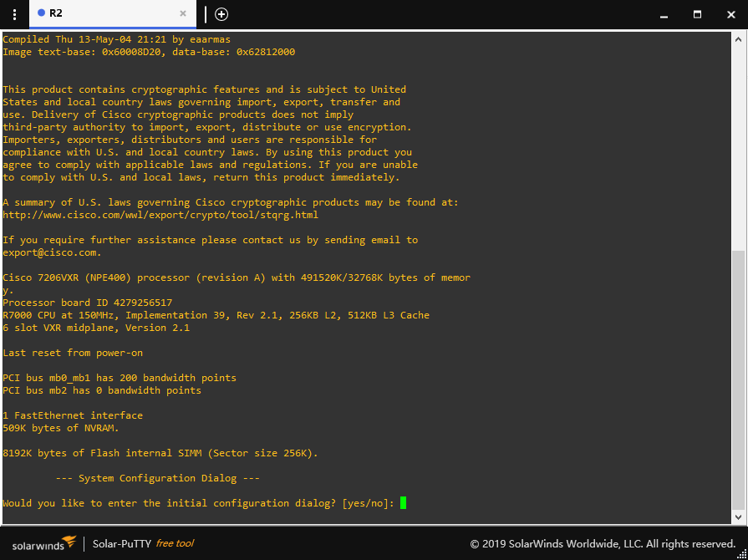This screenshot has width=748, height=560.
Task: Click the scrollbar up arrow
Action: (x=739, y=40)
